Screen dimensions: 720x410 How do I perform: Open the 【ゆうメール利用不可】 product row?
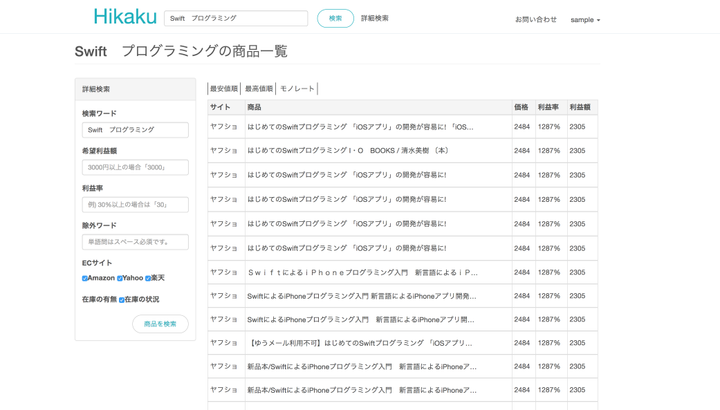tap(346, 343)
